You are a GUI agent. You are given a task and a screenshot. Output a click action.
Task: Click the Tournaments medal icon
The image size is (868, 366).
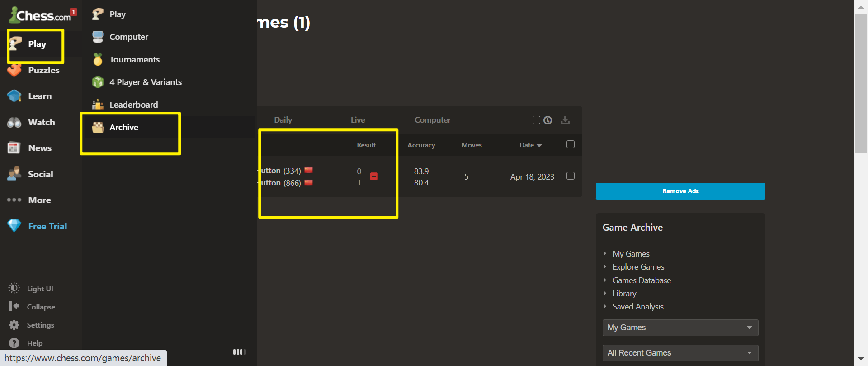pos(98,59)
